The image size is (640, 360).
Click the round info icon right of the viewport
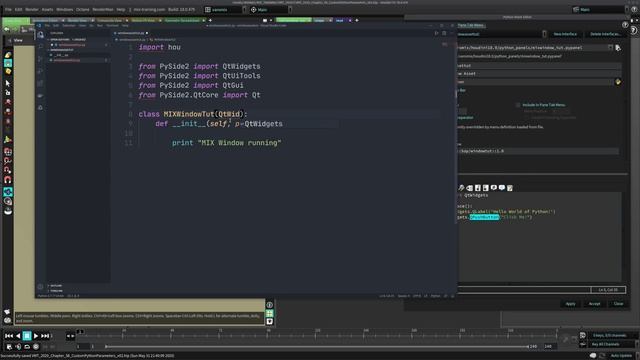pos(270,305)
